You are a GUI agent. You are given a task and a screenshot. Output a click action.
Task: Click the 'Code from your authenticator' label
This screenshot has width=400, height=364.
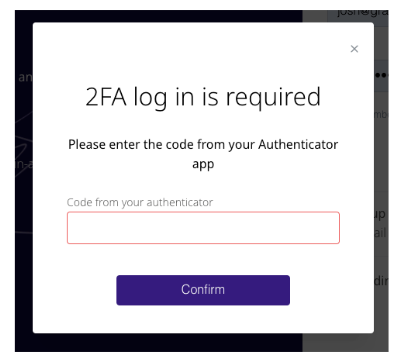click(140, 202)
